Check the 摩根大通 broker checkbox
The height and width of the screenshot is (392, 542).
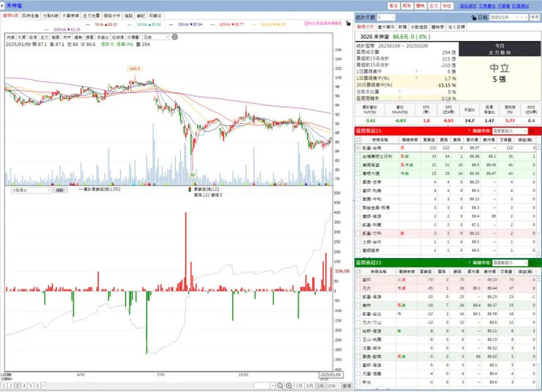[x=358, y=174]
